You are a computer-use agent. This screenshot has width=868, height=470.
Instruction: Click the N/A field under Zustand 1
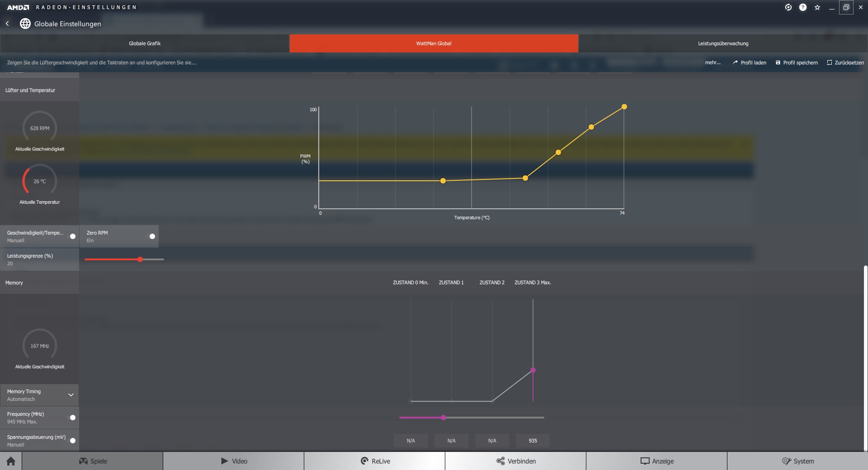click(x=452, y=441)
